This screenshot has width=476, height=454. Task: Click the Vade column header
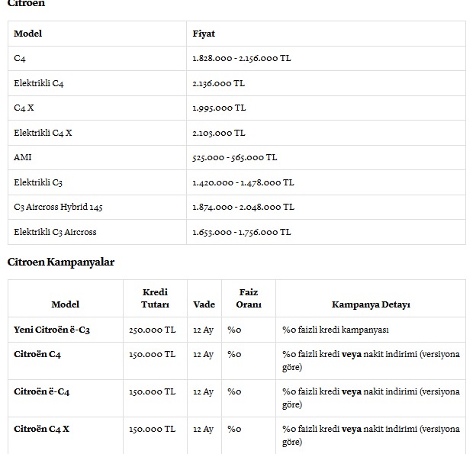click(204, 304)
